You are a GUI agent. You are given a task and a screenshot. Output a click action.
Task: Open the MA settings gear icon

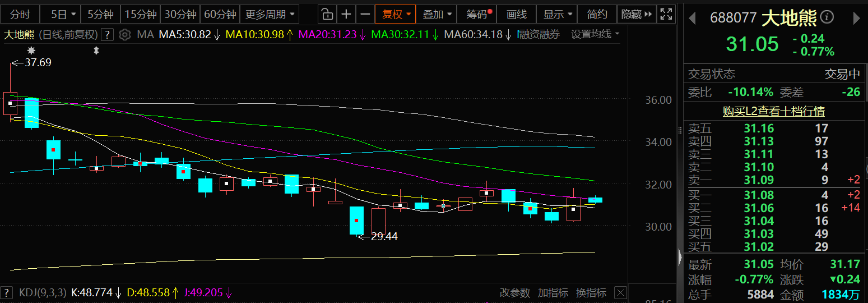coord(125,35)
